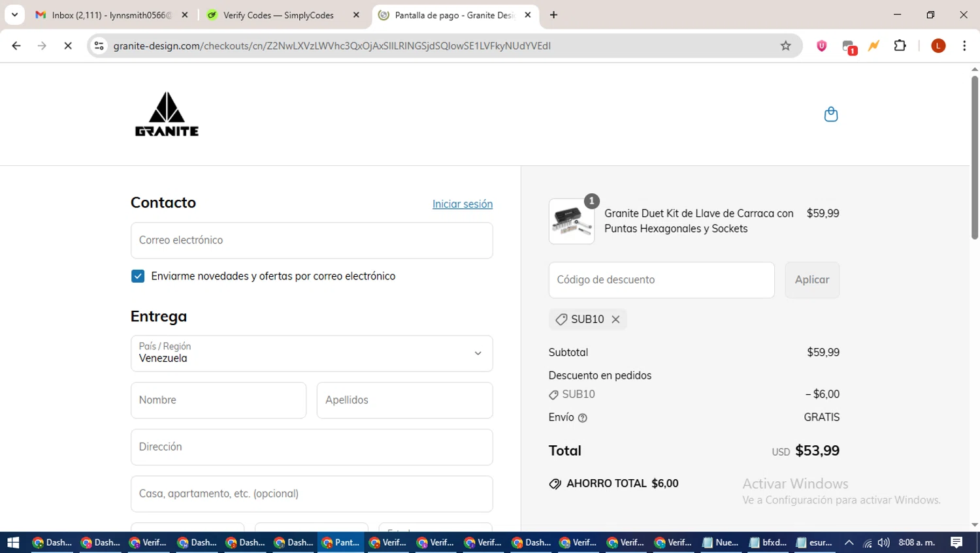980x553 pixels.
Task: Click the browser forward arrow
Action: [x=42, y=46]
